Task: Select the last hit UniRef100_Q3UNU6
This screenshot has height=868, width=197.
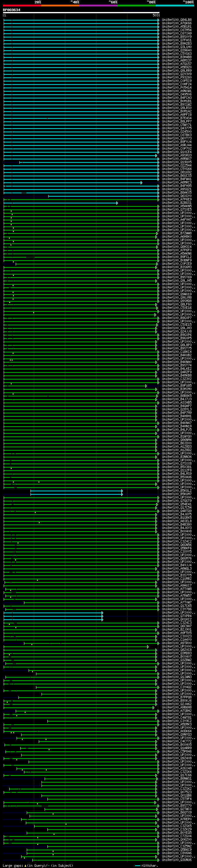Action: 177,860
